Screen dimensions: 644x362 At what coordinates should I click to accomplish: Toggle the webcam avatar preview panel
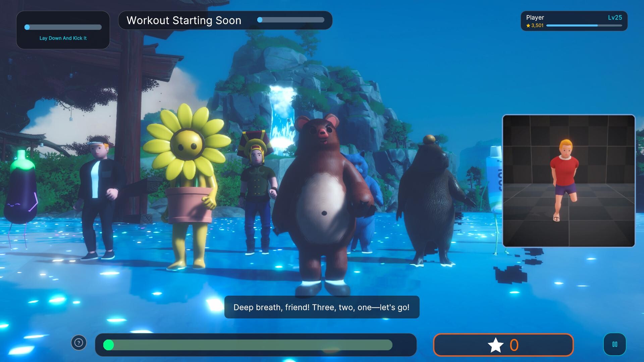tap(568, 181)
